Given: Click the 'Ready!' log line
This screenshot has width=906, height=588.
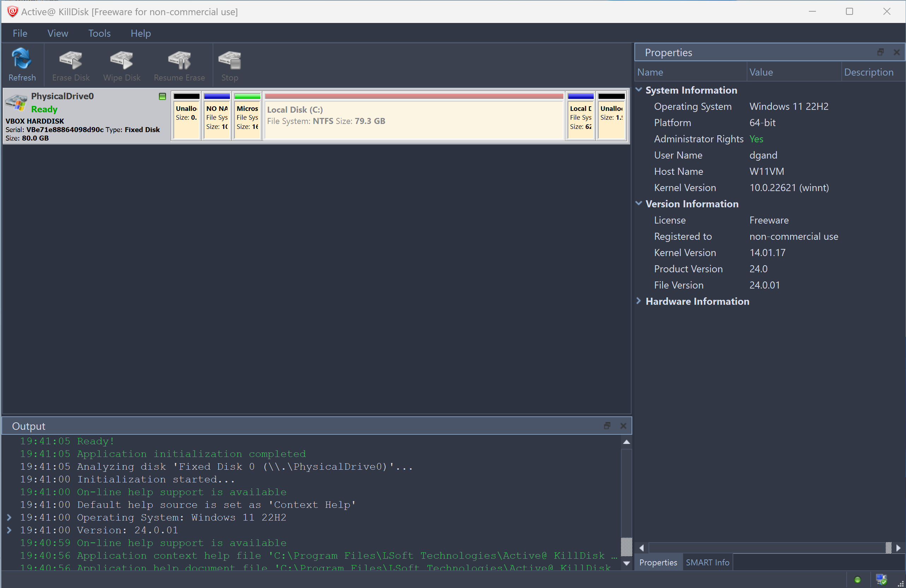Looking at the screenshot, I should [x=67, y=441].
